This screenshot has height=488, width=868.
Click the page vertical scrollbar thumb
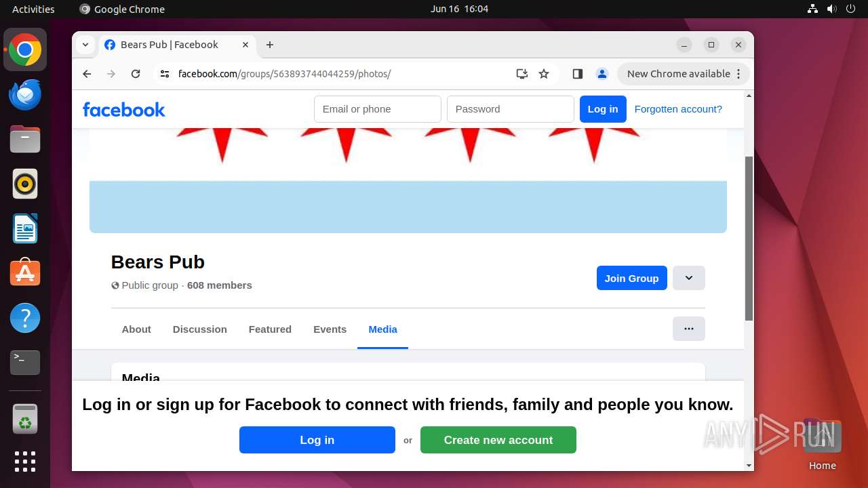(x=749, y=238)
